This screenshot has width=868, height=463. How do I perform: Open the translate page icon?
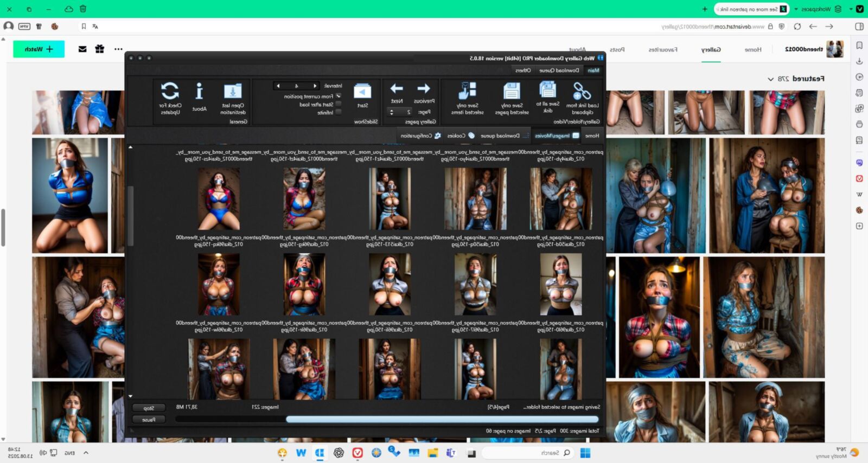[95, 26]
